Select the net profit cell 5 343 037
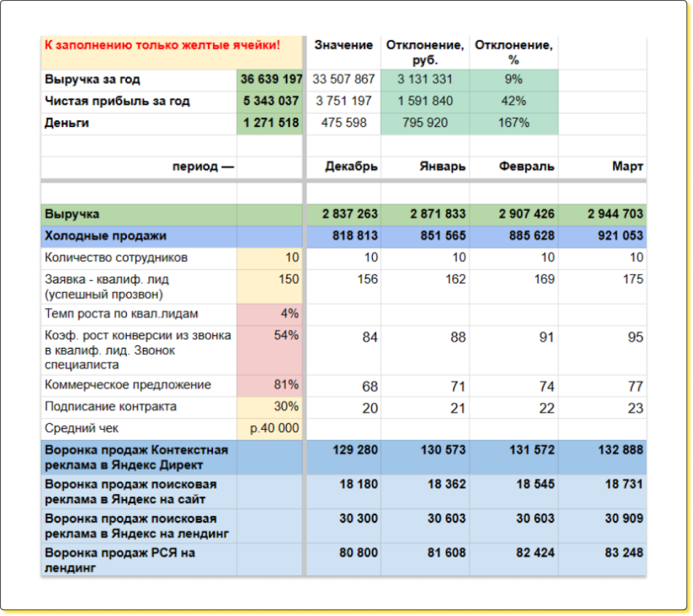693x616 pixels. coord(270,101)
